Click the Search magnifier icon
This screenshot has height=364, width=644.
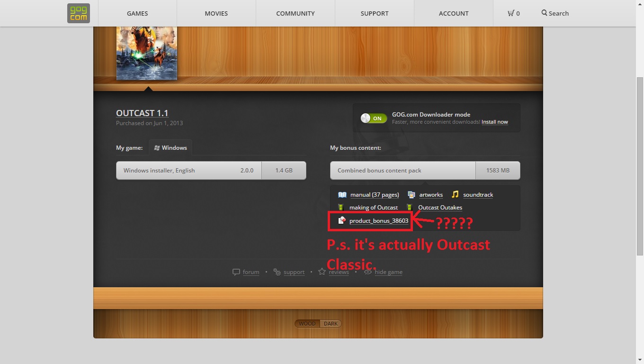[545, 13]
